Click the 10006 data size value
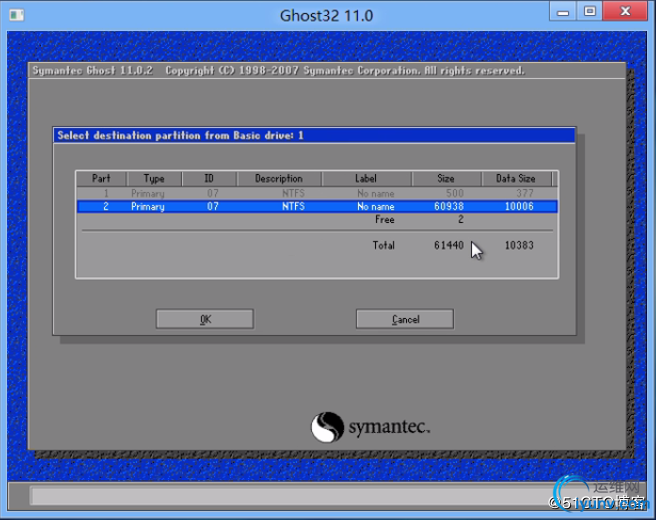This screenshot has height=520, width=656. (x=519, y=206)
